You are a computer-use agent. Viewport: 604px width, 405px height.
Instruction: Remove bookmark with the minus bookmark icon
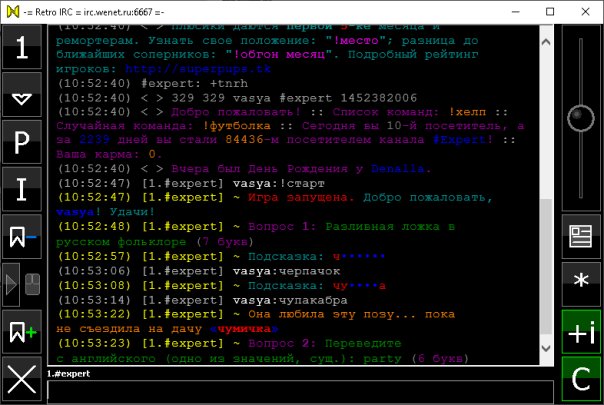pyautogui.click(x=22, y=237)
